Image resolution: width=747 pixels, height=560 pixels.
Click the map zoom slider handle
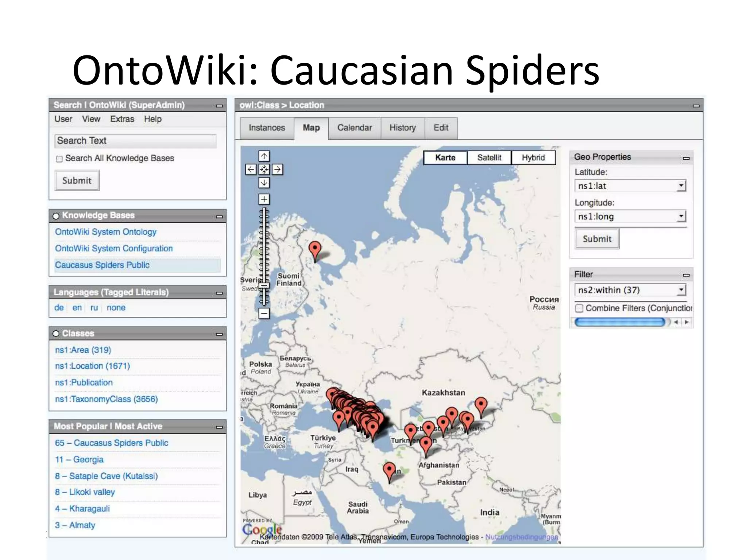(x=264, y=285)
